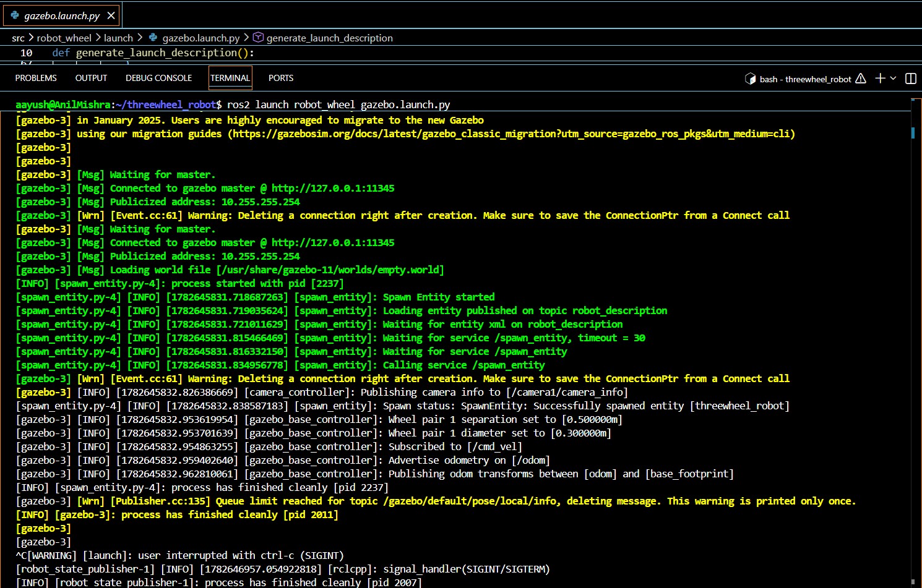Image resolution: width=922 pixels, height=588 pixels.
Task: Click the ros2 launch robot_wheel gazebo.launch.py command
Action: 338,104
